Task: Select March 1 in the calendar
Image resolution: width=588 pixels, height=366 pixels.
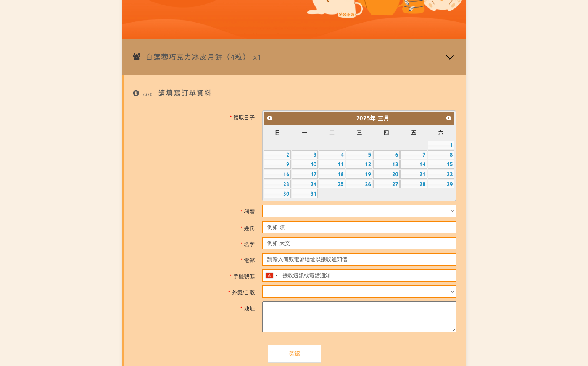Action: pyautogui.click(x=441, y=145)
